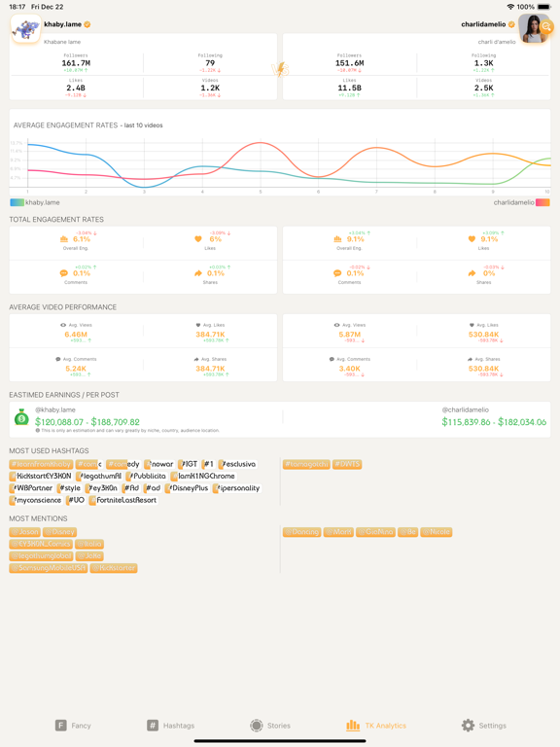Image resolution: width=560 pixels, height=747 pixels.
Task: Tap charlidamelio Likes heart icon at 9.1%
Action: click(472, 239)
